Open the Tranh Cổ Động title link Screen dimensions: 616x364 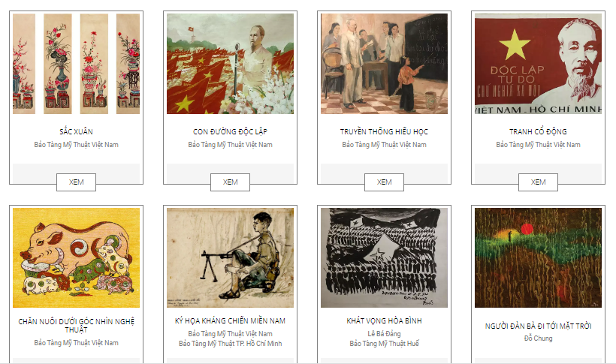click(x=538, y=131)
